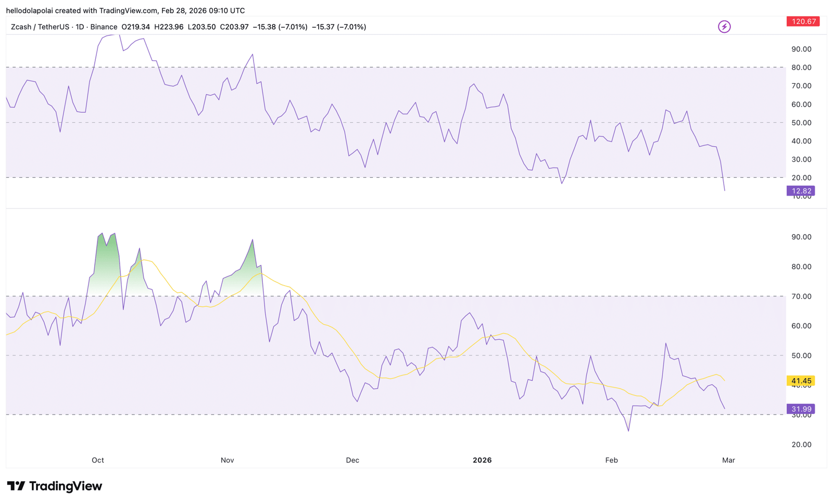
Task: Select the bold 2026 year marker
Action: [482, 460]
